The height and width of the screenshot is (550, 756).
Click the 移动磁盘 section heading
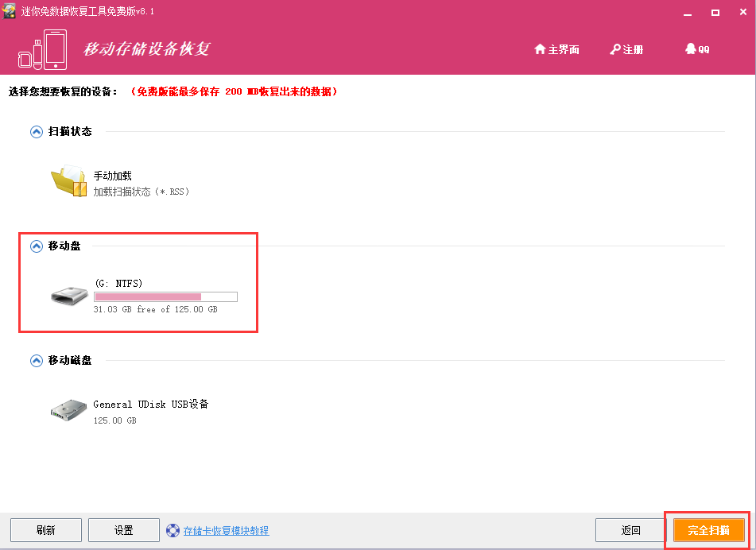[70, 360]
